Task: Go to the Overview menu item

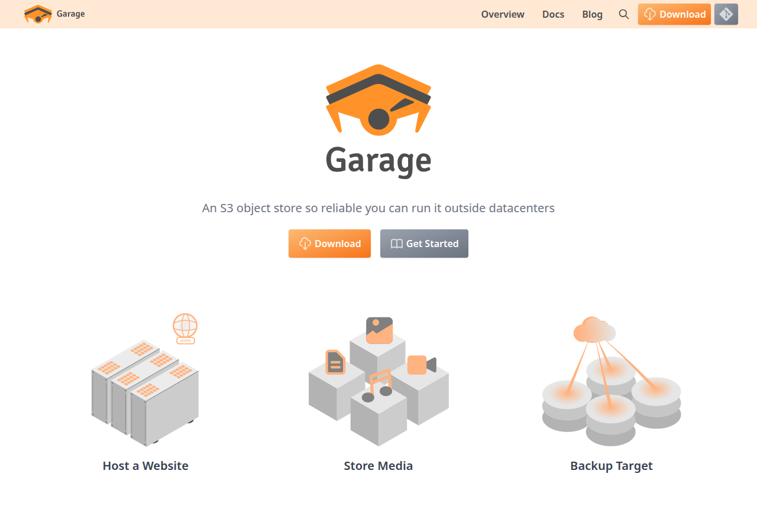Action: pyautogui.click(x=503, y=14)
